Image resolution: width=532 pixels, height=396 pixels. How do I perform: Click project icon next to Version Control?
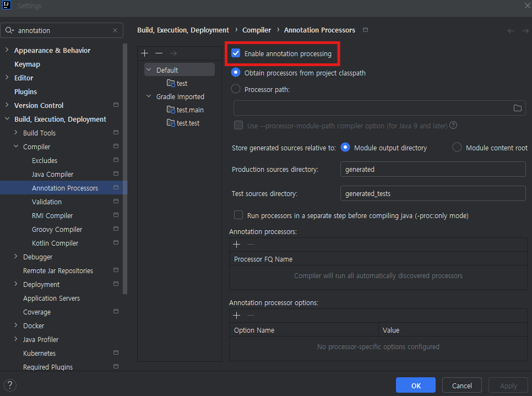[116, 105]
